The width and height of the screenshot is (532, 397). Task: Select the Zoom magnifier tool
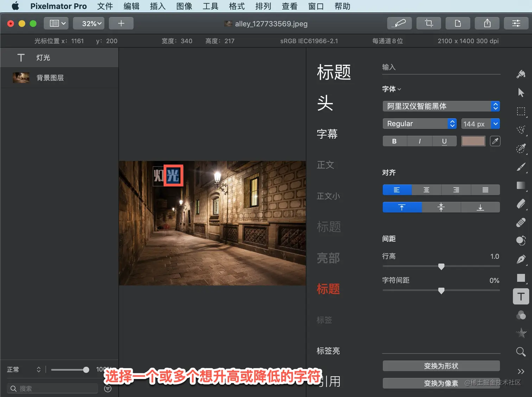pyautogui.click(x=521, y=352)
